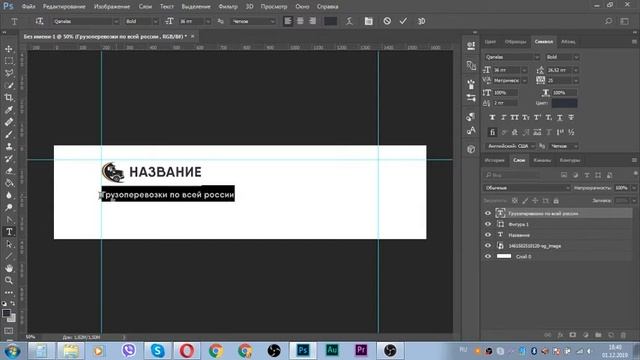Open the warped text dialog
The image size is (640, 360).
349,21
